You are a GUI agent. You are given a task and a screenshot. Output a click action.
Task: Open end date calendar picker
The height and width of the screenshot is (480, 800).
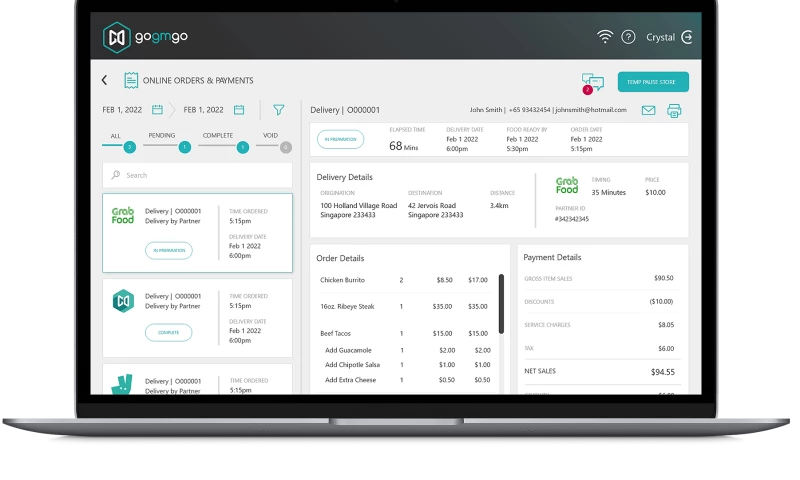click(239, 110)
